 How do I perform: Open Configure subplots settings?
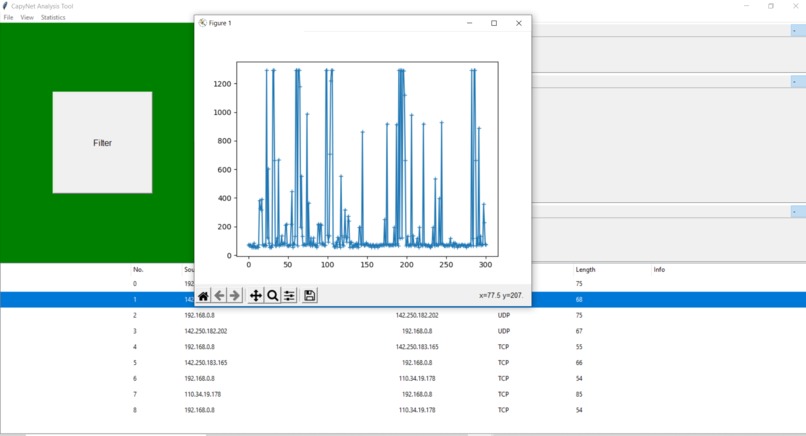289,296
